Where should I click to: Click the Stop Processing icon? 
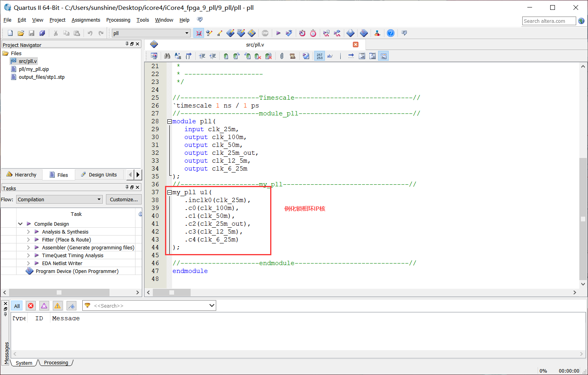click(265, 33)
